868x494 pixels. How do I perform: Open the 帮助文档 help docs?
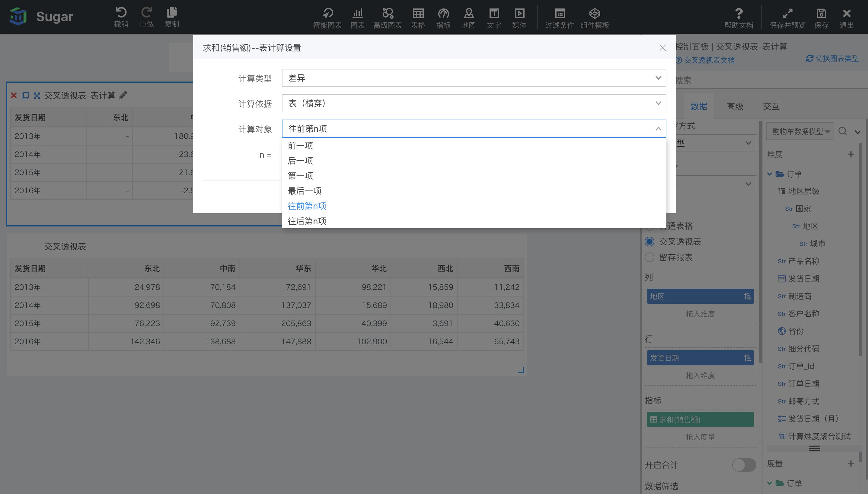click(x=739, y=18)
